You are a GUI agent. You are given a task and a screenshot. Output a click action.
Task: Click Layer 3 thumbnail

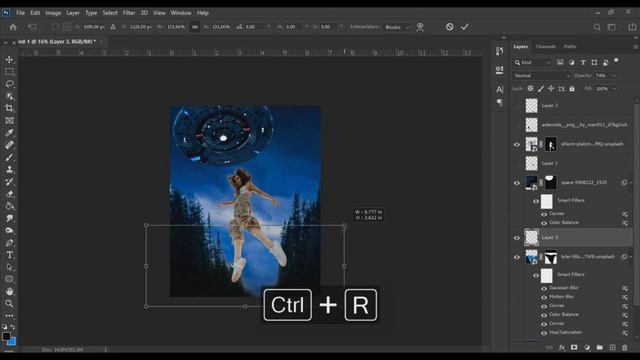(x=531, y=237)
